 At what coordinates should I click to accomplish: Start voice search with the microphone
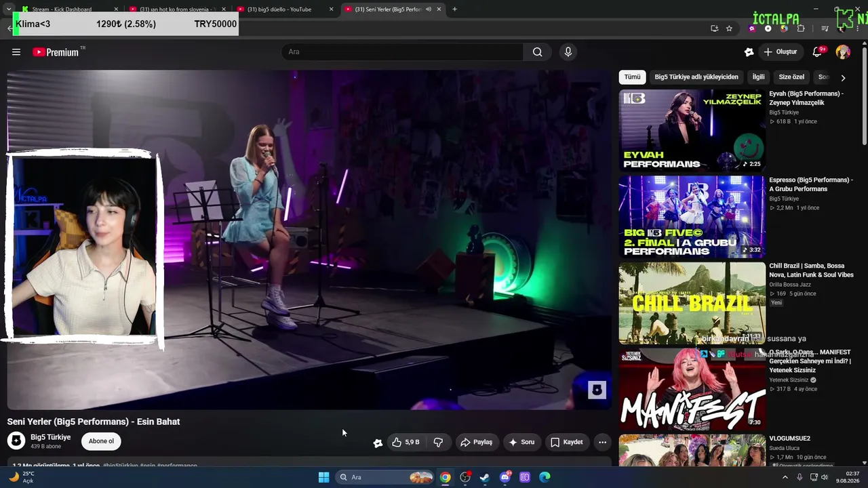568,52
